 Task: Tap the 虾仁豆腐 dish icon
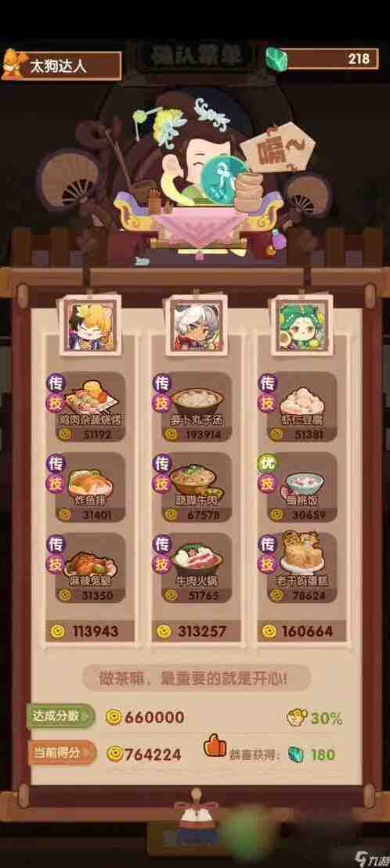[301, 400]
